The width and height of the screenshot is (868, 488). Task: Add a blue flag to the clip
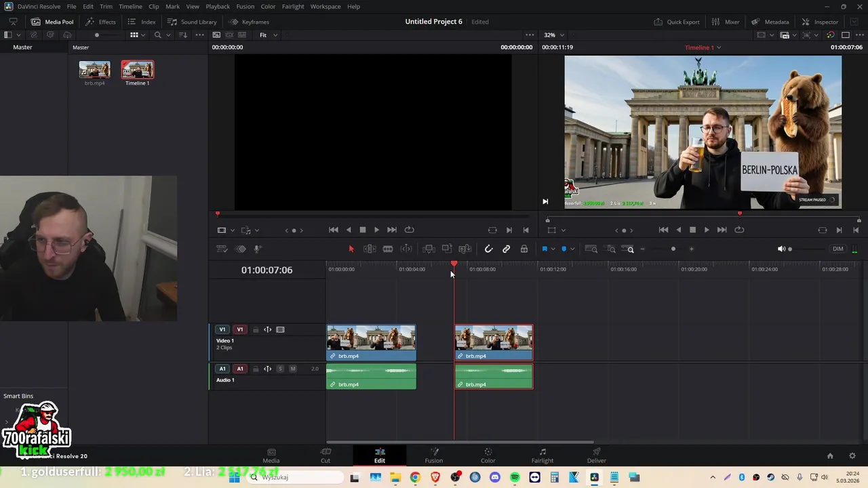pos(544,249)
